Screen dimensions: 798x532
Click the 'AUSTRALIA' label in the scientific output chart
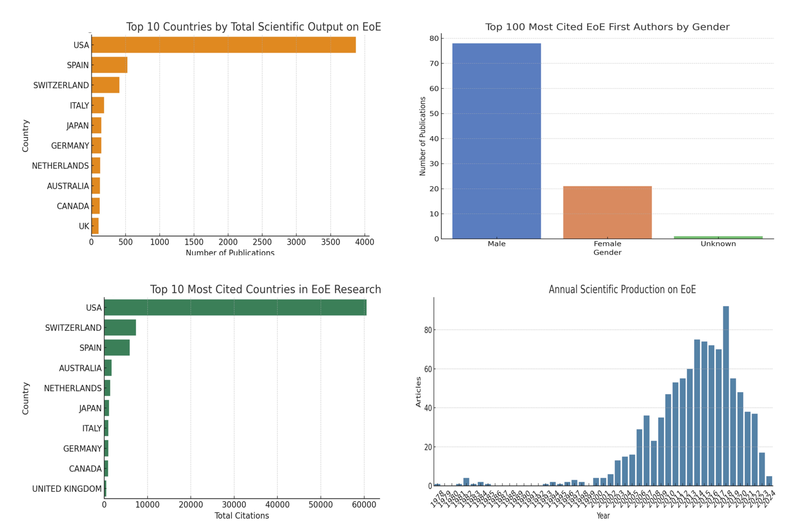pos(68,186)
